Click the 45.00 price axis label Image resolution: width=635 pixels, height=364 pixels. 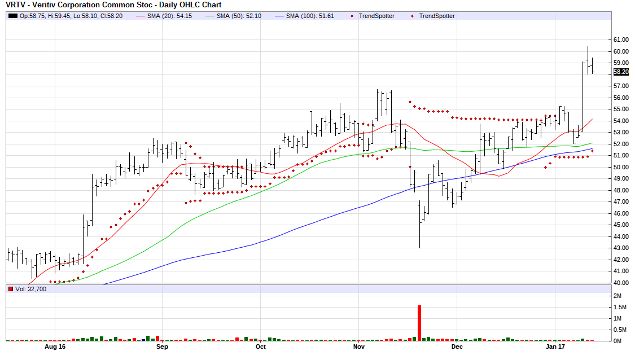click(x=621, y=225)
